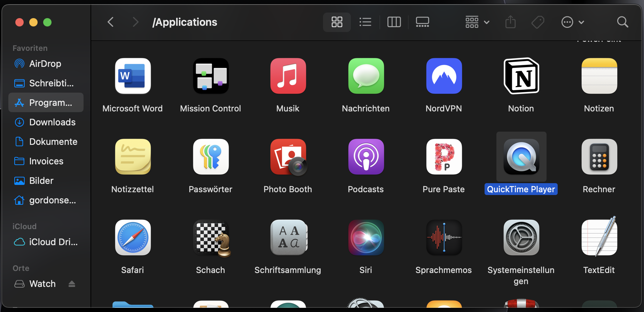This screenshot has height=312, width=644.
Task: Select the Mission Control app icon
Action: click(211, 76)
